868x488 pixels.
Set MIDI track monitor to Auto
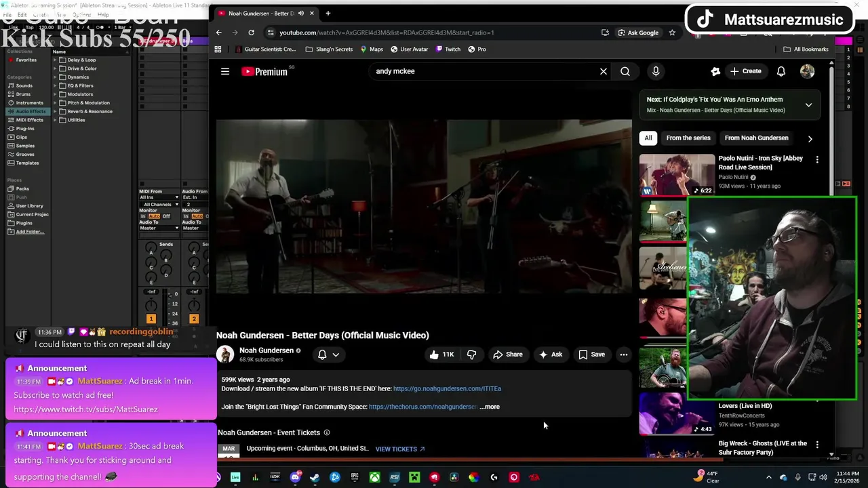155,216
